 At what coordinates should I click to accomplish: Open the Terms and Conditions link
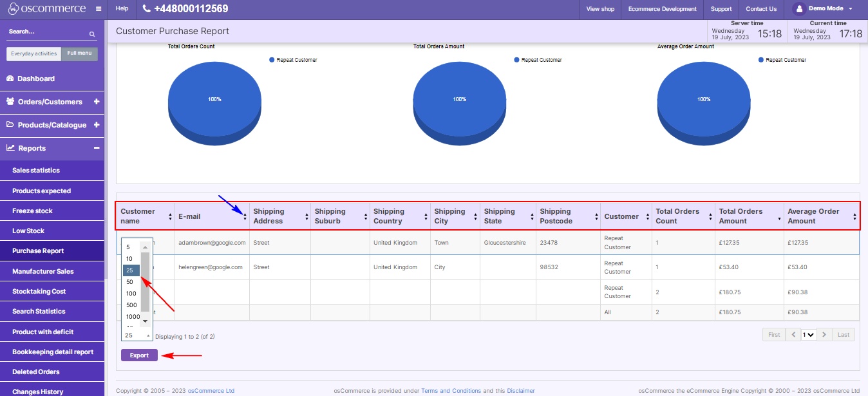click(451, 390)
